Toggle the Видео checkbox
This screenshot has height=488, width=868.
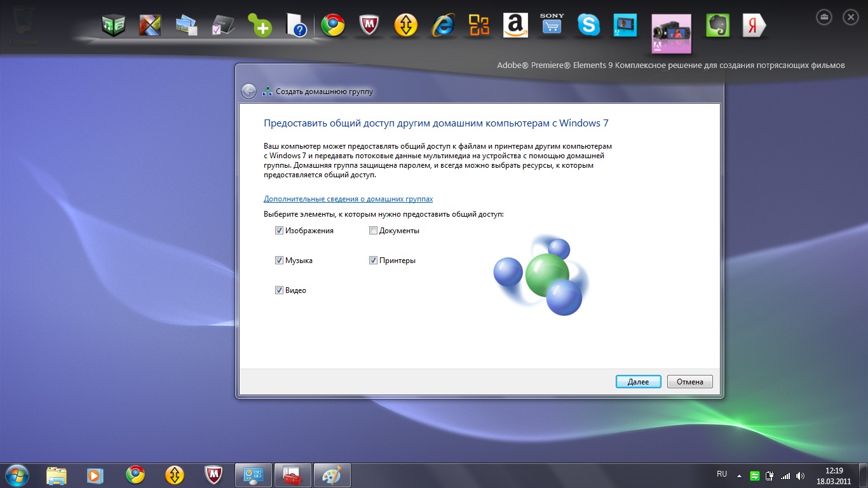tap(279, 290)
